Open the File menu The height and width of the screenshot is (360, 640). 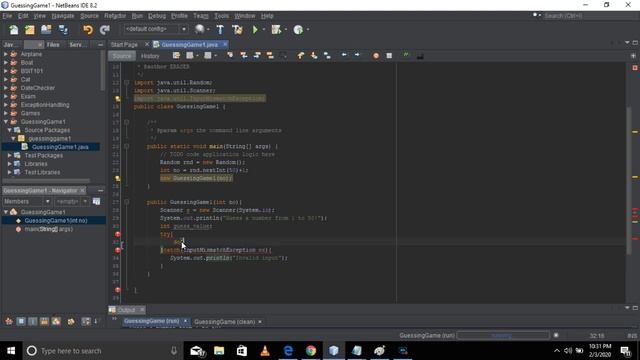7,16
